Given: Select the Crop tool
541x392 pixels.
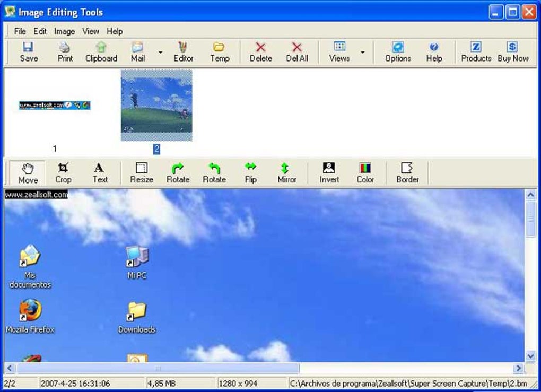Looking at the screenshot, I should (x=64, y=172).
